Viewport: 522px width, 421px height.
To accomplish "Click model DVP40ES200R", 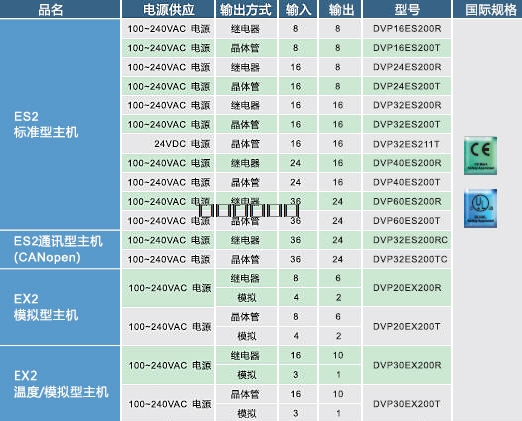I will click(407, 163).
